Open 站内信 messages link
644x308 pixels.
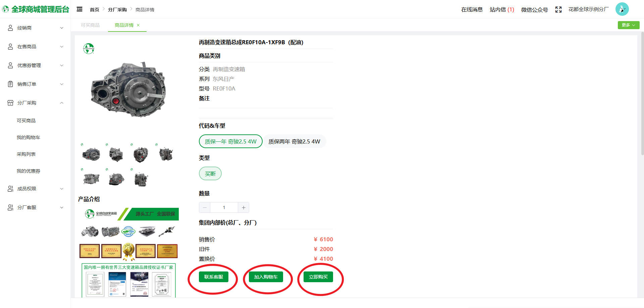(x=501, y=10)
